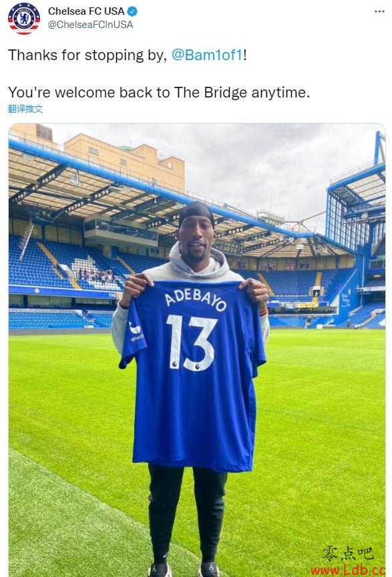The height and width of the screenshot is (577, 392).
Task: Open the @ChelseaFCinUSA handle link
Action: 91,25
